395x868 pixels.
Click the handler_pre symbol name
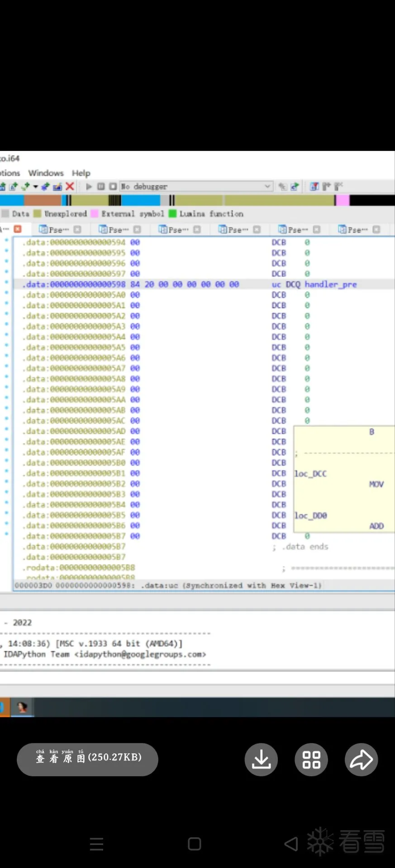[x=331, y=284]
